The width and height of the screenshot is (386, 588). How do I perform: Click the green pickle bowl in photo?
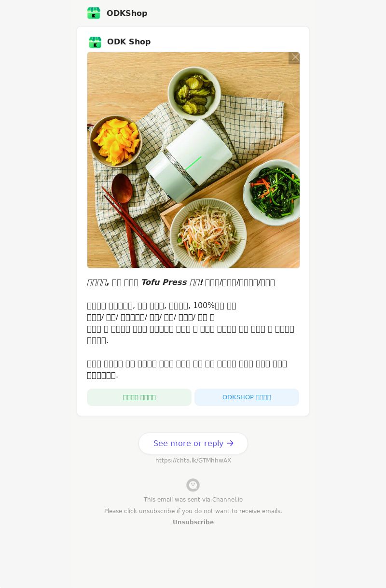point(194,93)
